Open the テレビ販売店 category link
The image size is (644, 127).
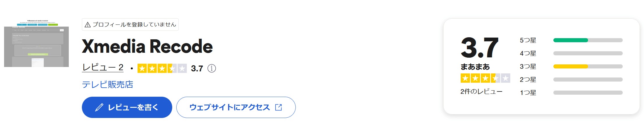tap(108, 84)
